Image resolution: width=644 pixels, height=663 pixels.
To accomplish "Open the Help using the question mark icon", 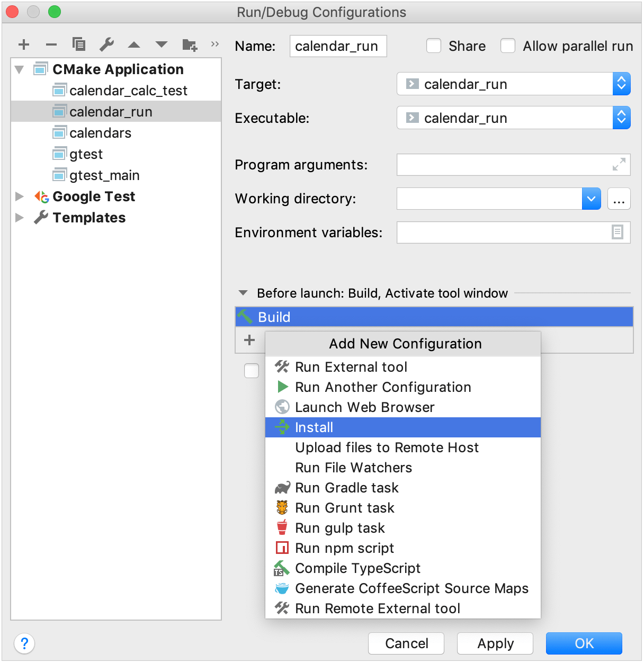I will coord(24,644).
